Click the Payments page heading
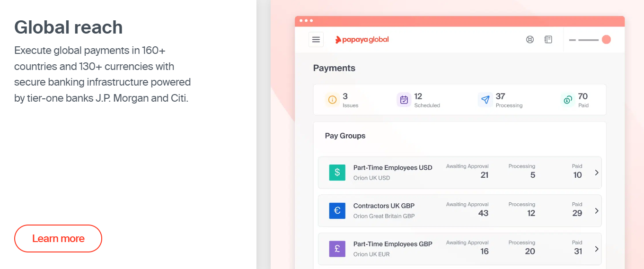644x269 pixels. [x=334, y=68]
